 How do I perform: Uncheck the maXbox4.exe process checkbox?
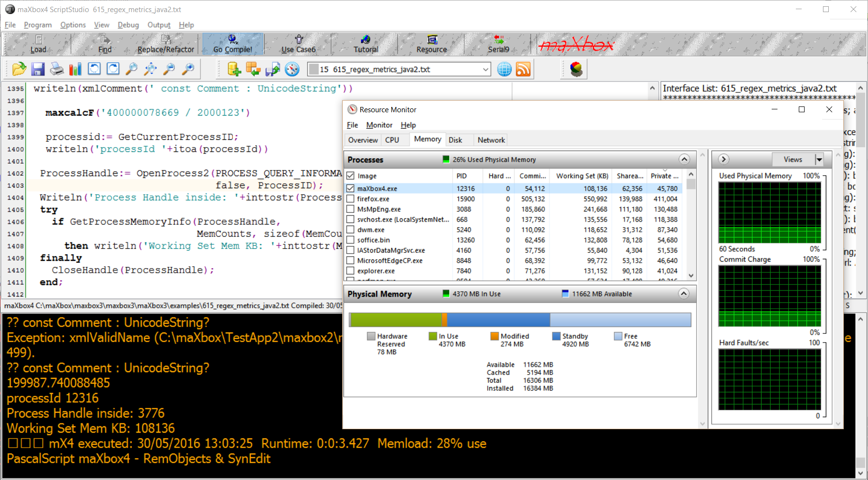350,188
